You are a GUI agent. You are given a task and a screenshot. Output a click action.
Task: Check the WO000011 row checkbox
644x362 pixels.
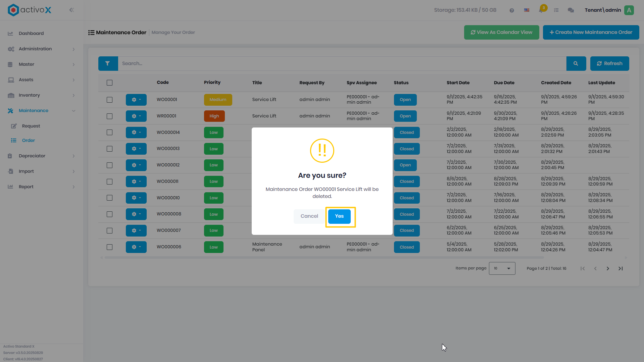[x=109, y=182]
